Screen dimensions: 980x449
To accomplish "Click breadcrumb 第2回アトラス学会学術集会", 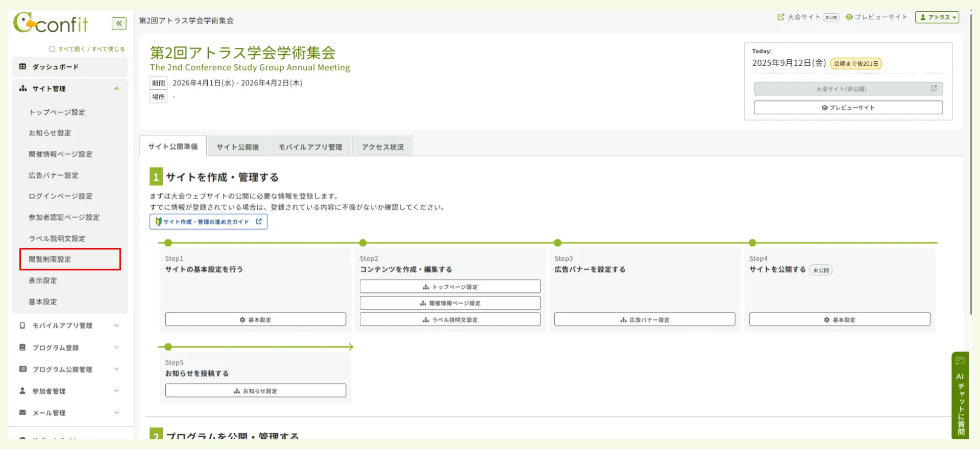I will point(186,20).
